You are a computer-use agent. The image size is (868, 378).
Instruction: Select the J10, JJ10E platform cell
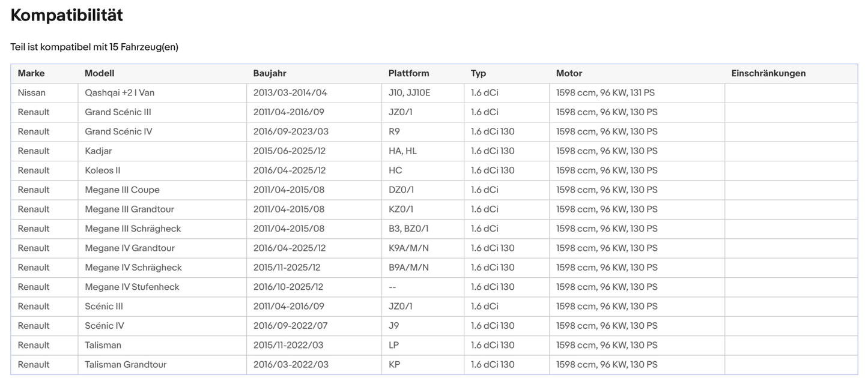tap(409, 93)
